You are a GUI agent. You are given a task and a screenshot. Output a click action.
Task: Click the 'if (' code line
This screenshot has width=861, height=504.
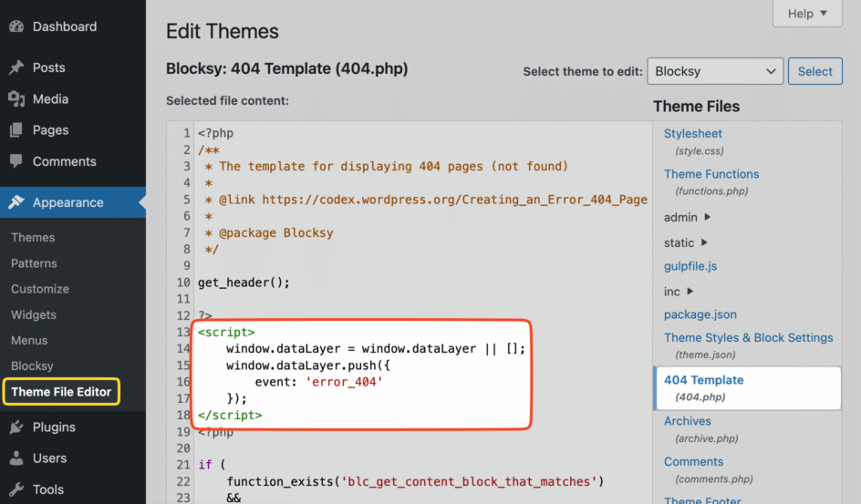coord(212,465)
